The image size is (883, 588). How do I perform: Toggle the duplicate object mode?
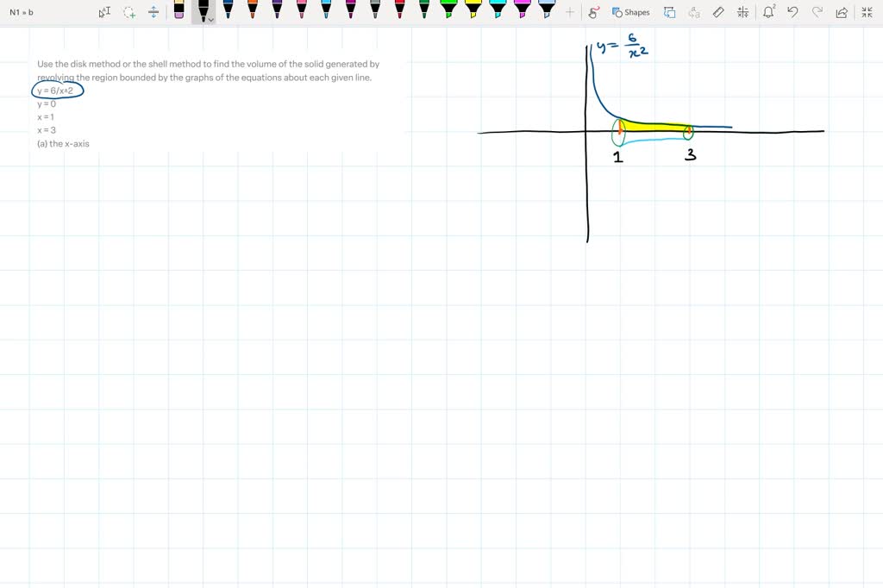(x=669, y=12)
